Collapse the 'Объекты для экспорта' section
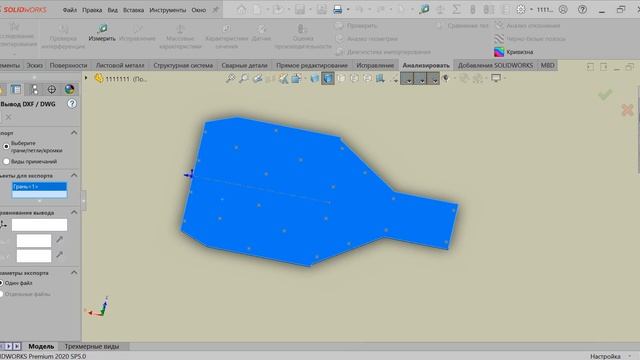 pos(74,176)
